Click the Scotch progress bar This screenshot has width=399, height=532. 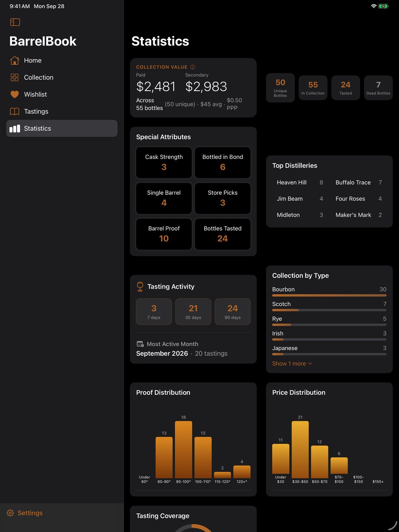[329, 310]
